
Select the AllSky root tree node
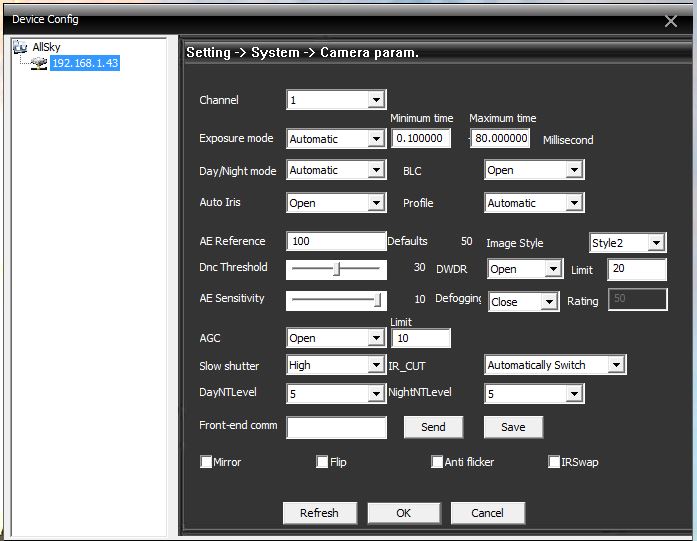46,47
